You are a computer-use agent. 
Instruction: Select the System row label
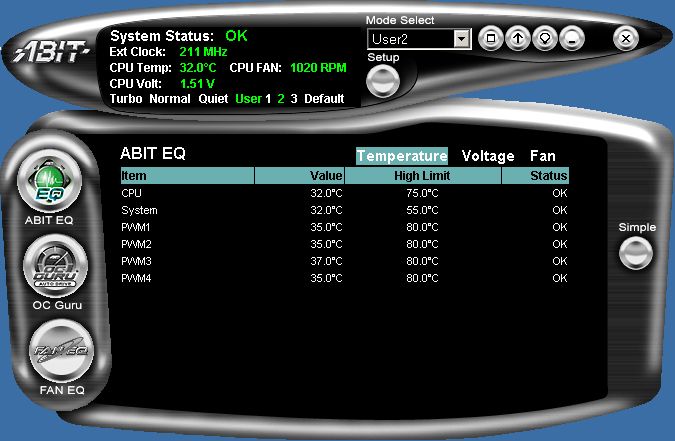pyautogui.click(x=139, y=210)
